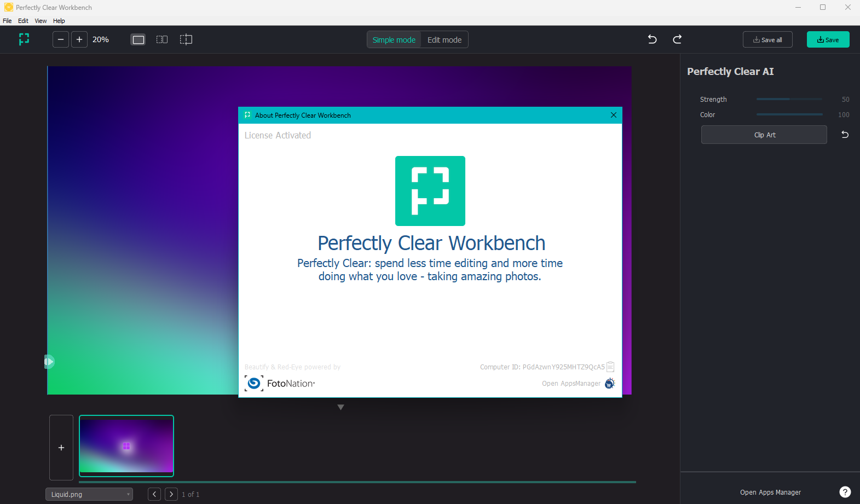
Task: Click the Computer ID text in dialog
Action: [542, 367]
